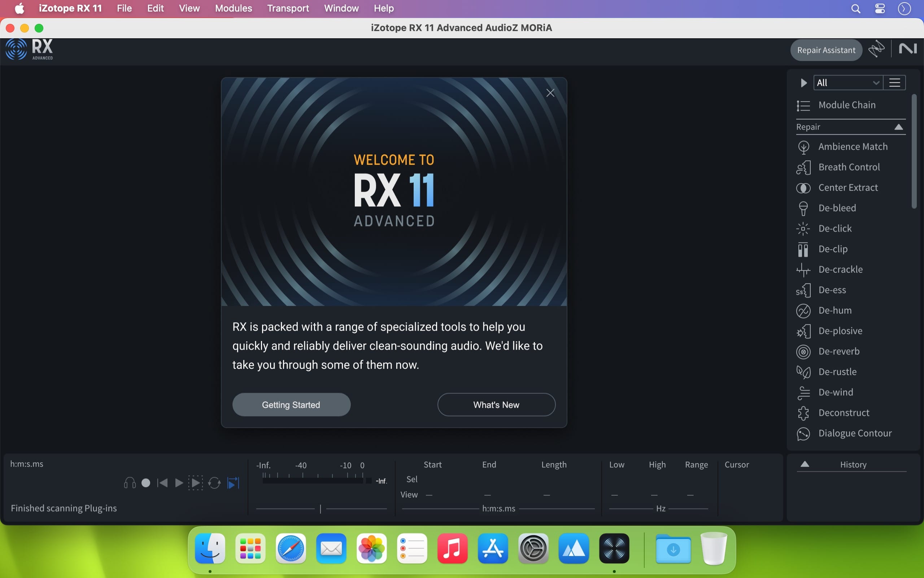924x578 pixels.
Task: Open Spotlight search in menu bar
Action: (856, 8)
